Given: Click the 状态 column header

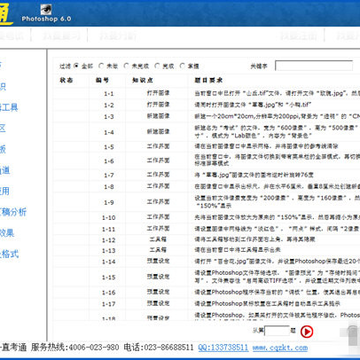Looking at the screenshot, I should (x=66, y=80).
